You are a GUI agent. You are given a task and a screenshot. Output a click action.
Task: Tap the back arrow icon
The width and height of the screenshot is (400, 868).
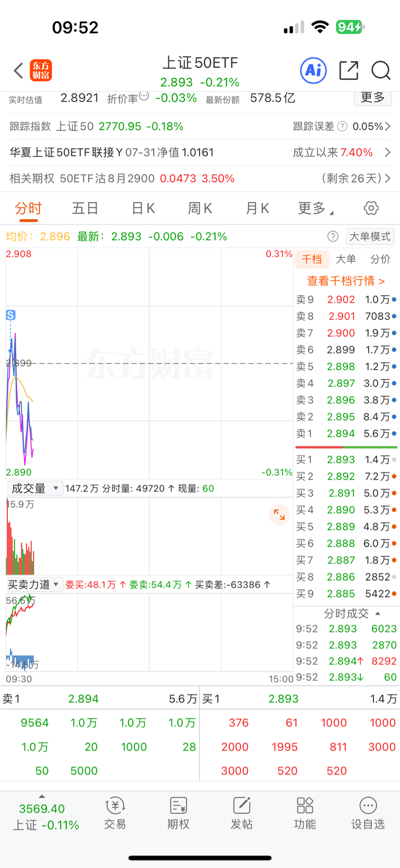[19, 70]
